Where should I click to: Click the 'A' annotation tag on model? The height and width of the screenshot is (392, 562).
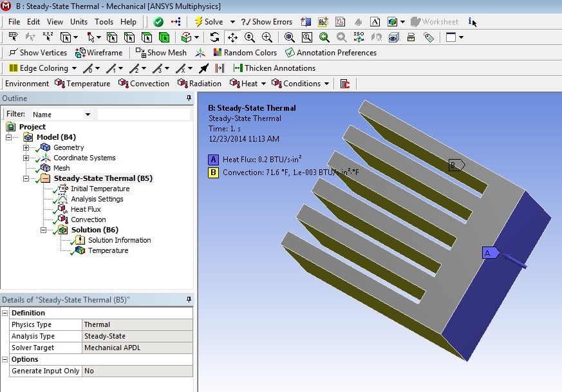tap(491, 253)
